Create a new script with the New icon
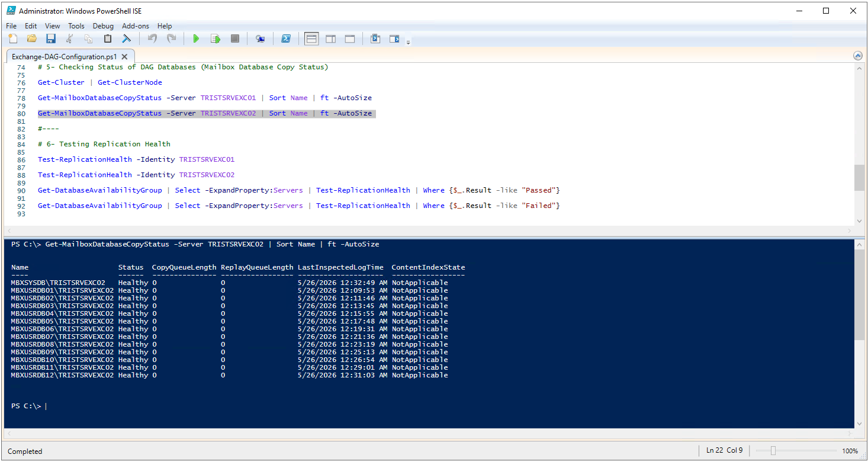Image resolution: width=868 pixels, height=461 pixels. click(13, 39)
